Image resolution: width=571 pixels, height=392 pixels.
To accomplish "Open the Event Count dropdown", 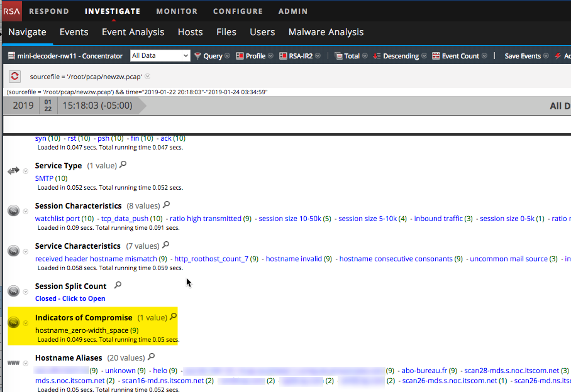I will (460, 56).
